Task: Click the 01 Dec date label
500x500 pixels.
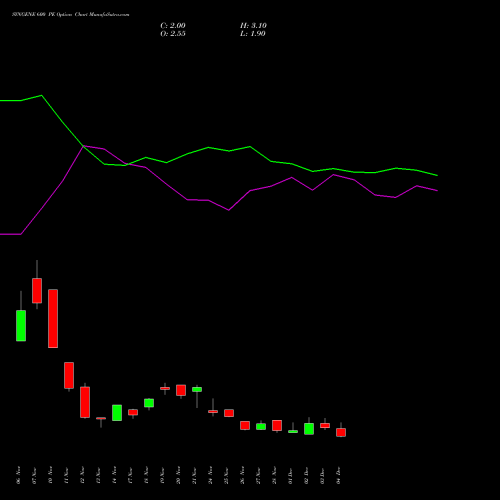Action: tap(290, 475)
